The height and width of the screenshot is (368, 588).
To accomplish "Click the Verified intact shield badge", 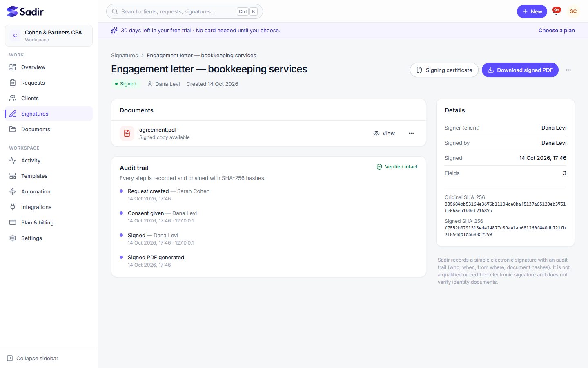I will click(397, 167).
